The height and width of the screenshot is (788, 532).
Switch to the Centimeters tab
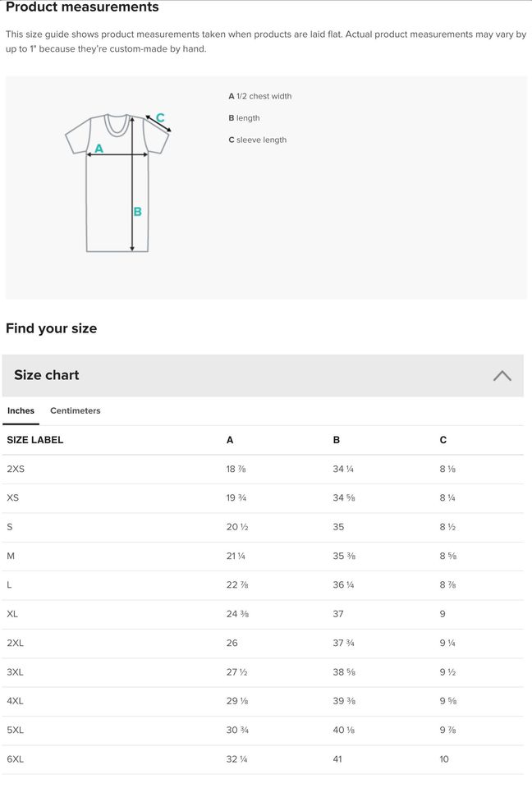click(75, 410)
